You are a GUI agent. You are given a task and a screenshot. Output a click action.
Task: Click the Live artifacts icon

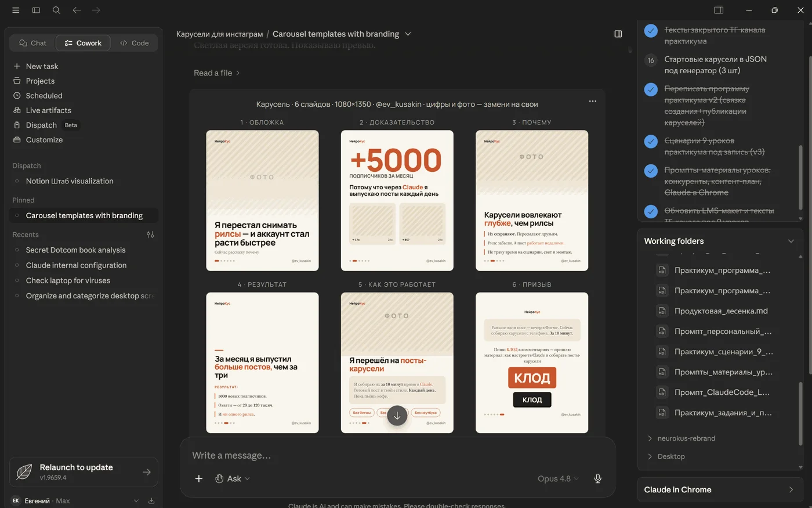click(x=17, y=110)
